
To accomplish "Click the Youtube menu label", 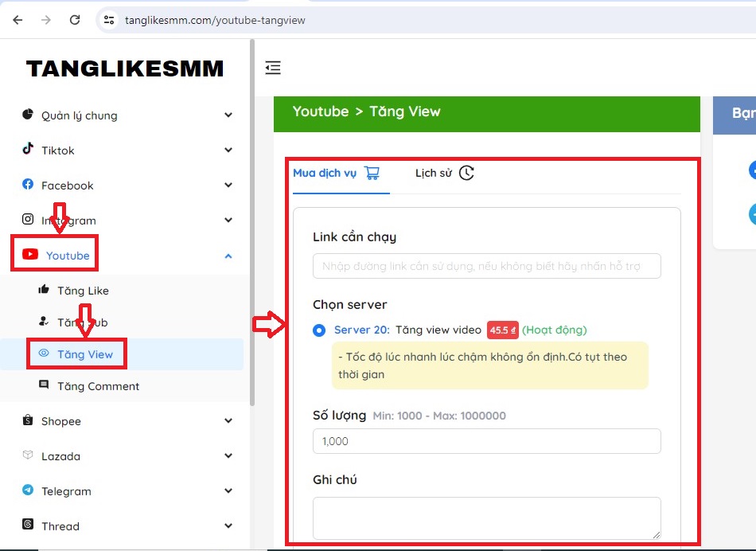I will tap(68, 256).
